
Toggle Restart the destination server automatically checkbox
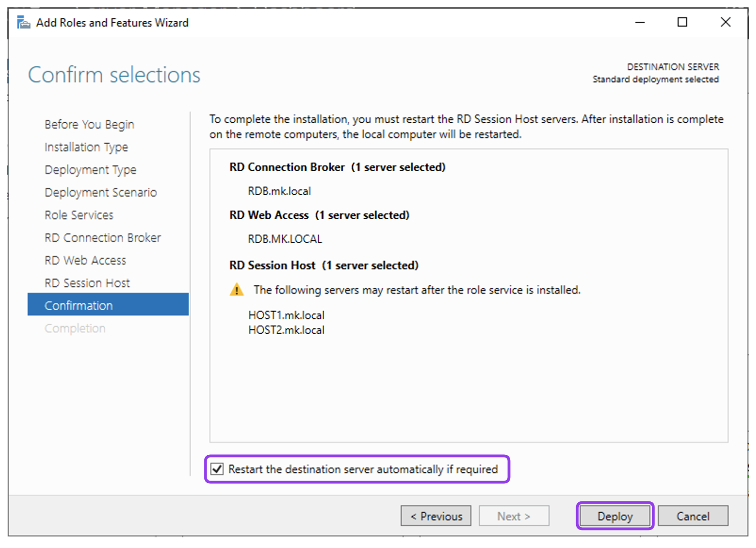[217, 469]
